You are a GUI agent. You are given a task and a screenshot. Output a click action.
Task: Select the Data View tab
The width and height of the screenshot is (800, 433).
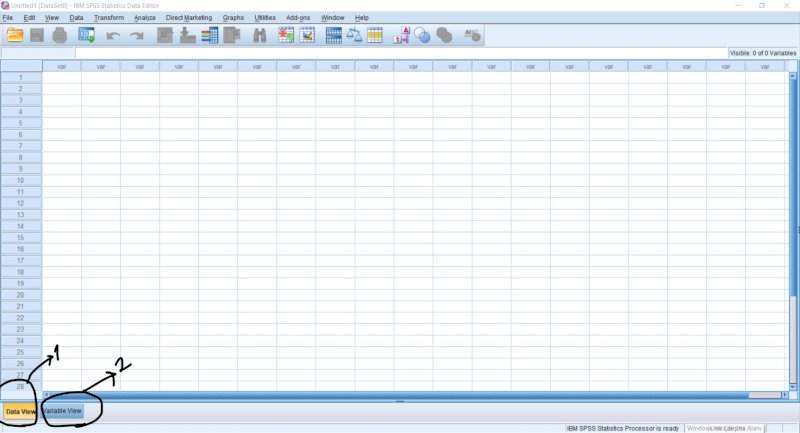20,411
